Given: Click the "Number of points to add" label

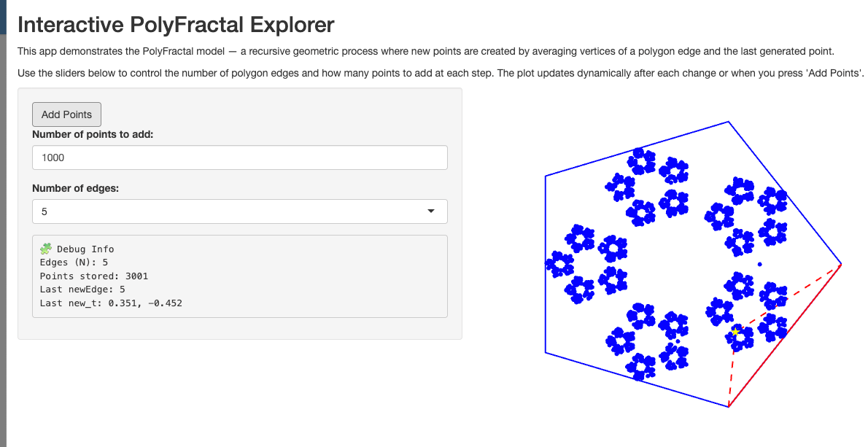Looking at the screenshot, I should (93, 134).
